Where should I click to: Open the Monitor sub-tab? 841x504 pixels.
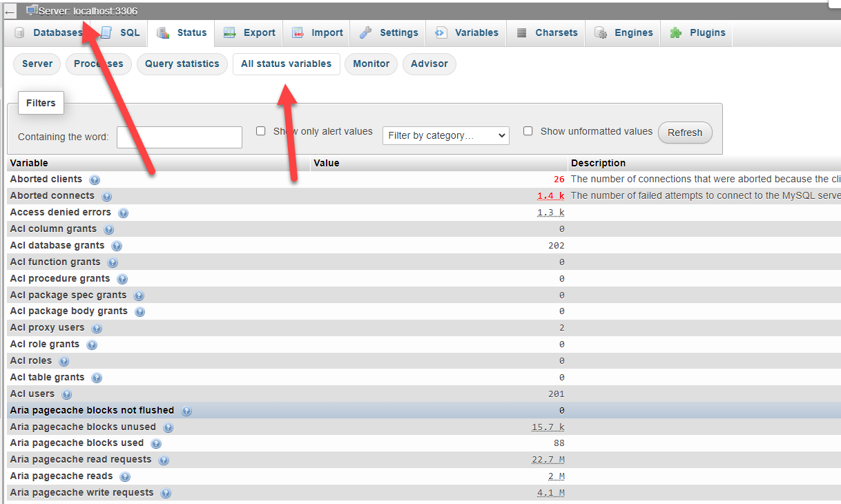371,64
